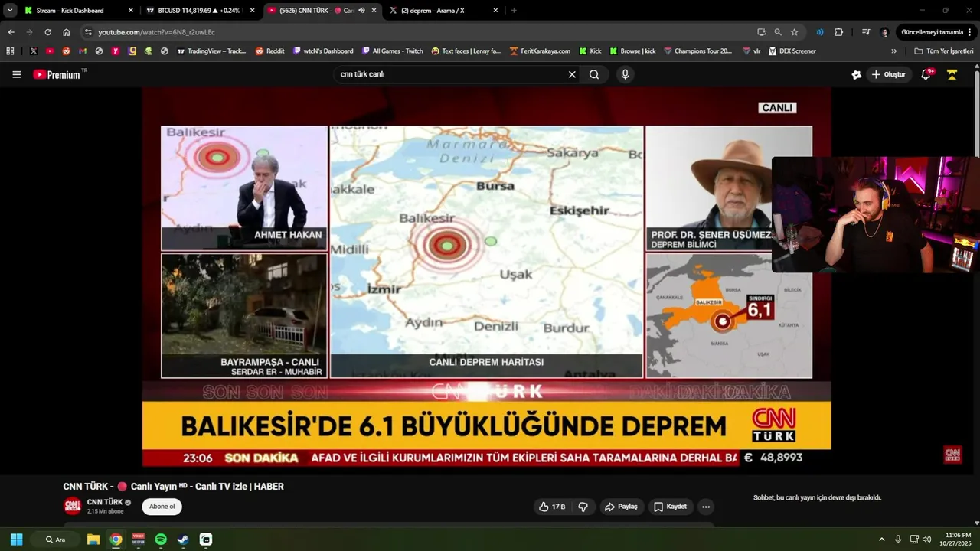This screenshot has height=551, width=980.
Task: Open a new browser tab
Action: [x=514, y=11]
